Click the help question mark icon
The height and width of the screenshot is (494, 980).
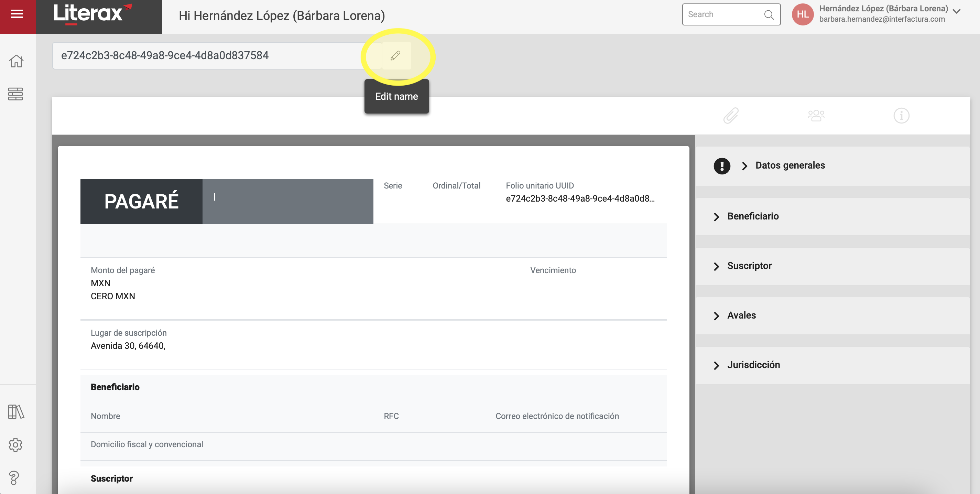[x=15, y=477]
